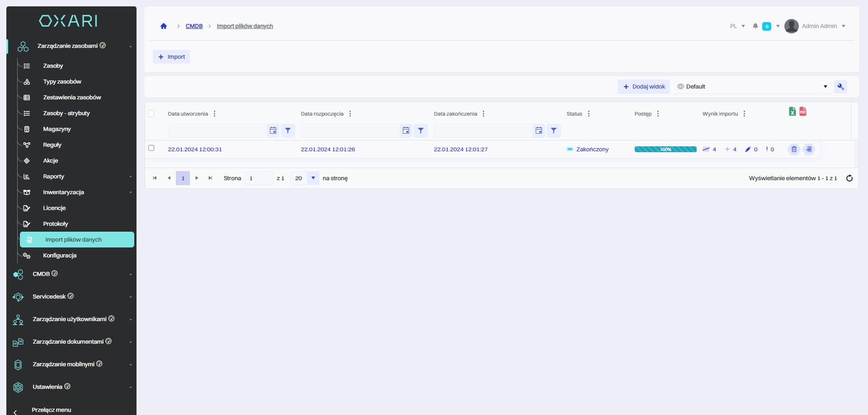Image resolution: width=868 pixels, height=415 pixels.
Task: Click the Dodaj widok button
Action: click(644, 87)
